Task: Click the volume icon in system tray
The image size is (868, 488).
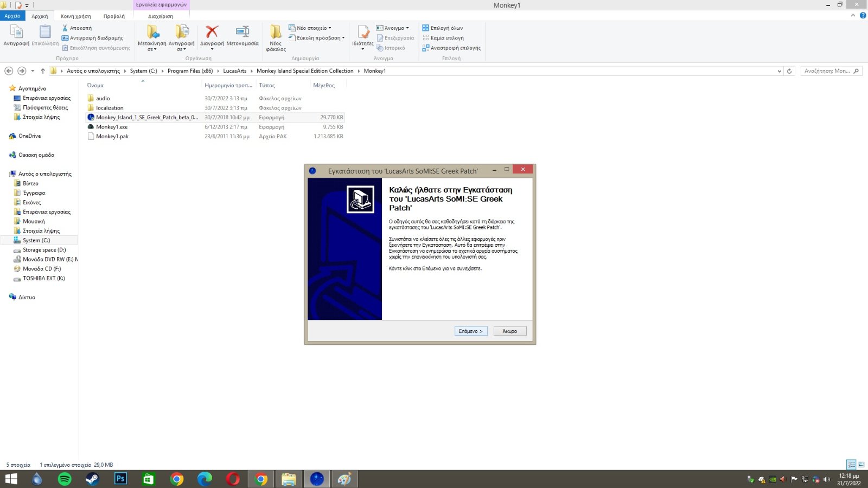Action: pyautogui.click(x=827, y=479)
